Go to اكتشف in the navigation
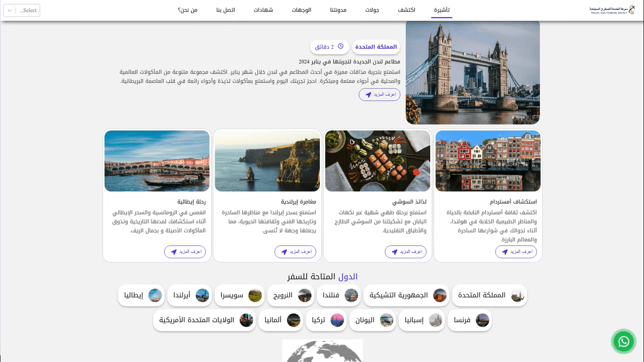 (x=407, y=10)
